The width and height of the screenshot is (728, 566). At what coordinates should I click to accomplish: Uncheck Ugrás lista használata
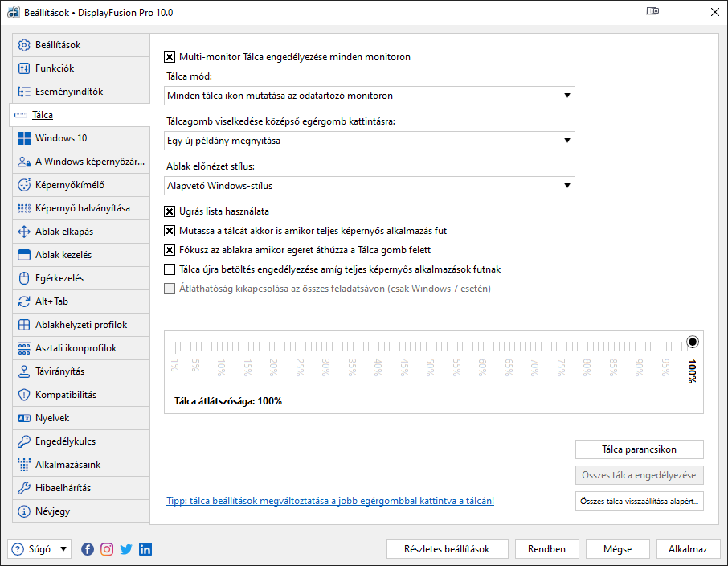(x=170, y=211)
